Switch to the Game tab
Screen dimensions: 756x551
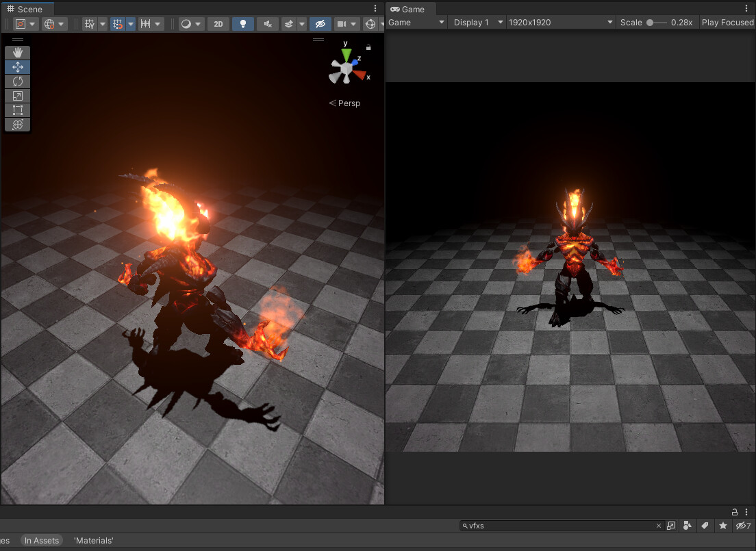[410, 10]
